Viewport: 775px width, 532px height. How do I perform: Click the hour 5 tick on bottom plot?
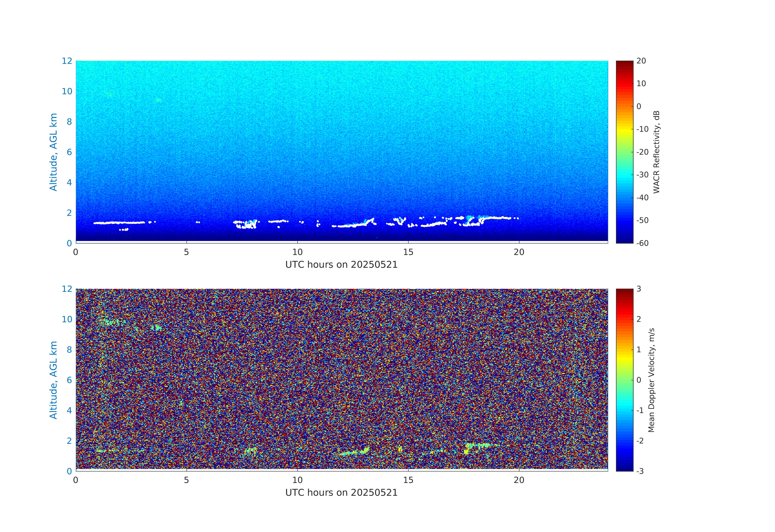[x=186, y=480]
